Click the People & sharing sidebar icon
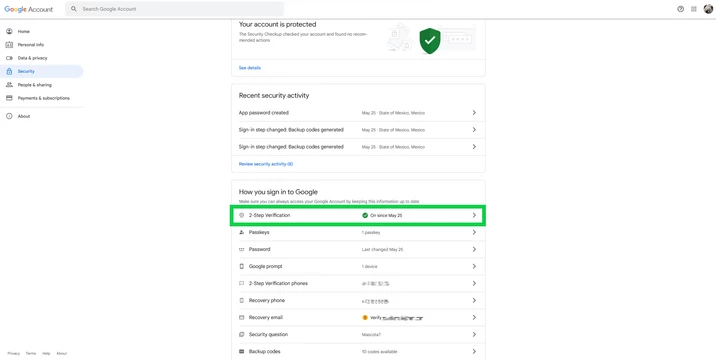Viewport: 716px width, 360px height. 9,85
